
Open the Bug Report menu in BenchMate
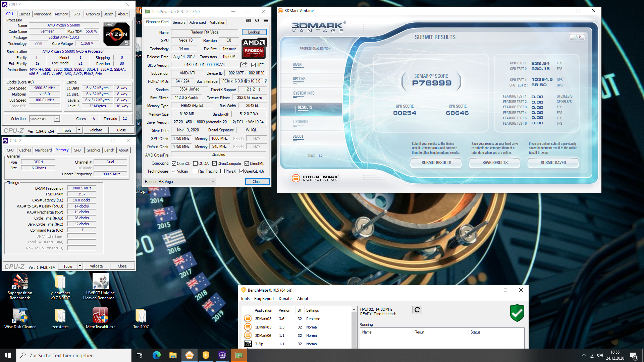tap(264, 299)
